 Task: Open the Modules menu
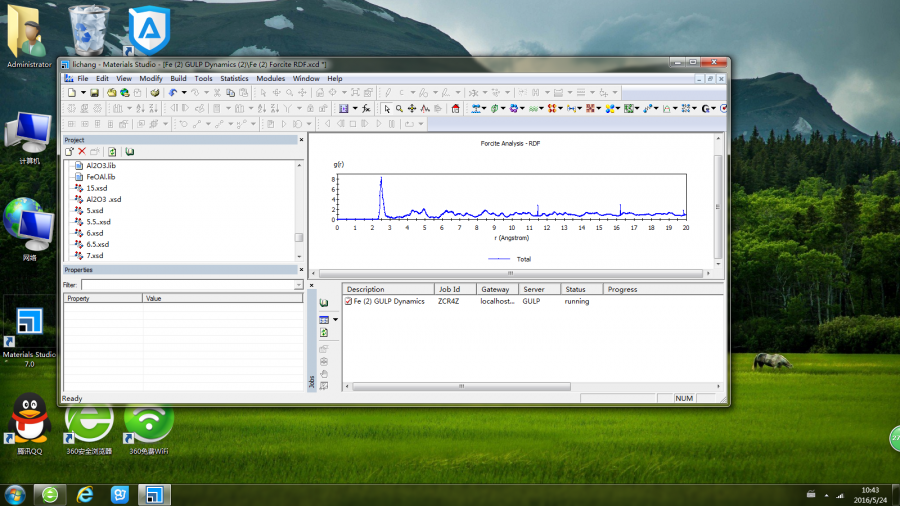coord(270,78)
